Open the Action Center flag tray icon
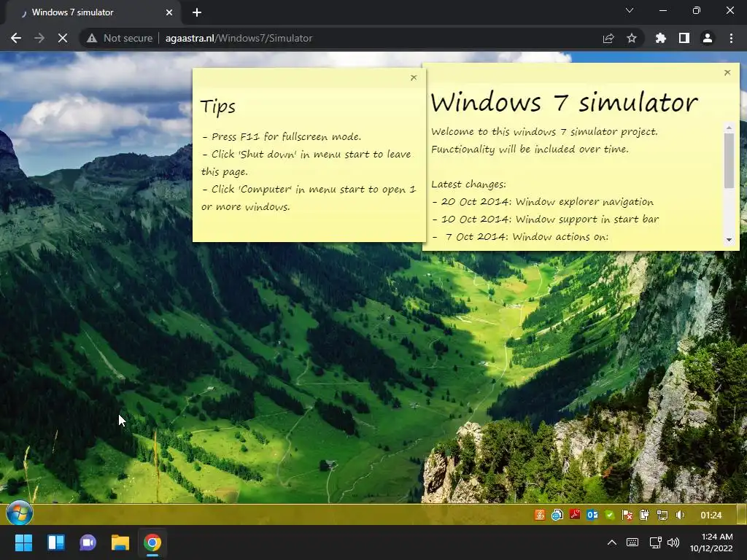 pos(627,515)
